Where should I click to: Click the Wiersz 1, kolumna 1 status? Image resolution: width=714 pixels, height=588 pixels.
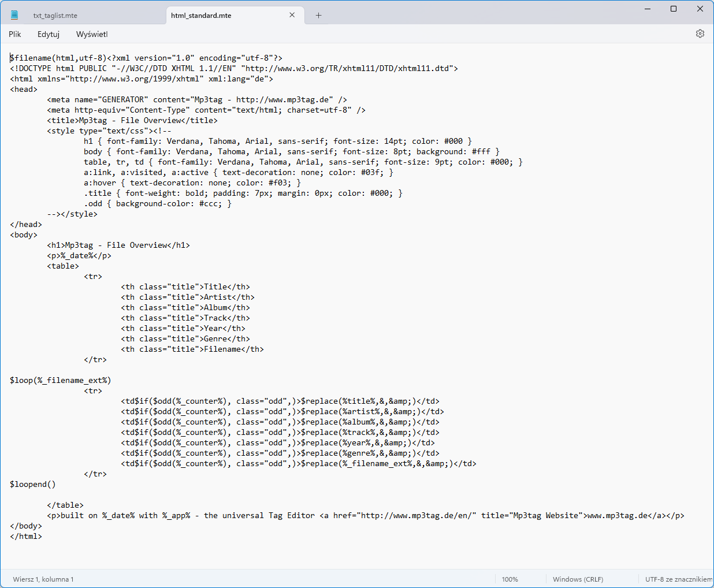(43, 579)
